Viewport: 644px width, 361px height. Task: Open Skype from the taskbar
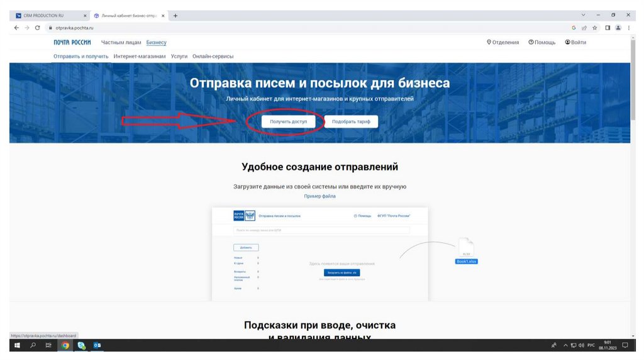(x=81, y=345)
